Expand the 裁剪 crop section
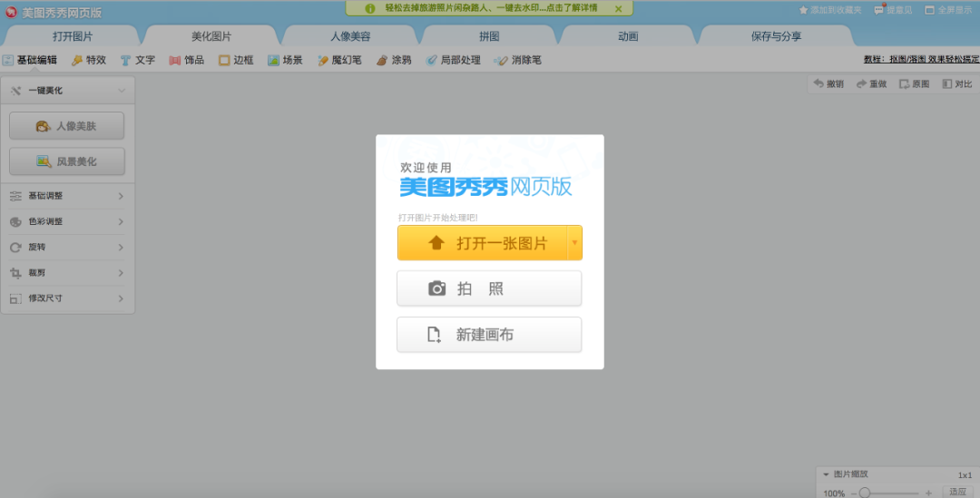This screenshot has height=498, width=980. pyautogui.click(x=67, y=272)
